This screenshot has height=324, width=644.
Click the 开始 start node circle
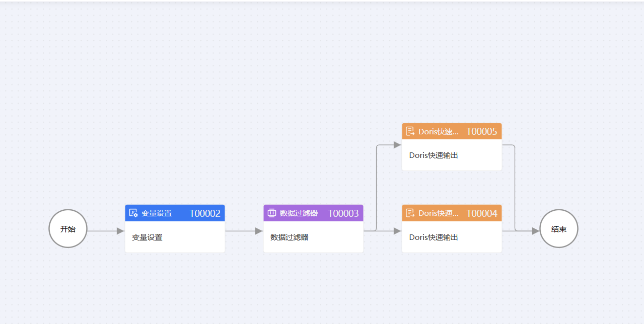[x=68, y=229]
